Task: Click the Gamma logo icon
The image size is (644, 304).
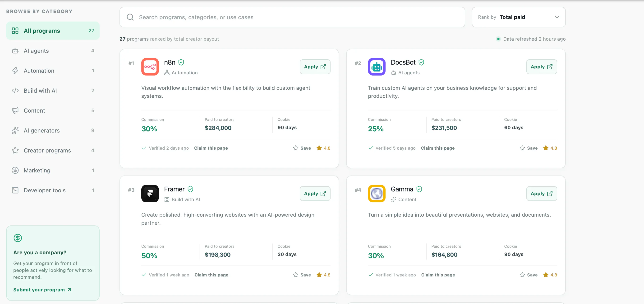Action: point(377,194)
